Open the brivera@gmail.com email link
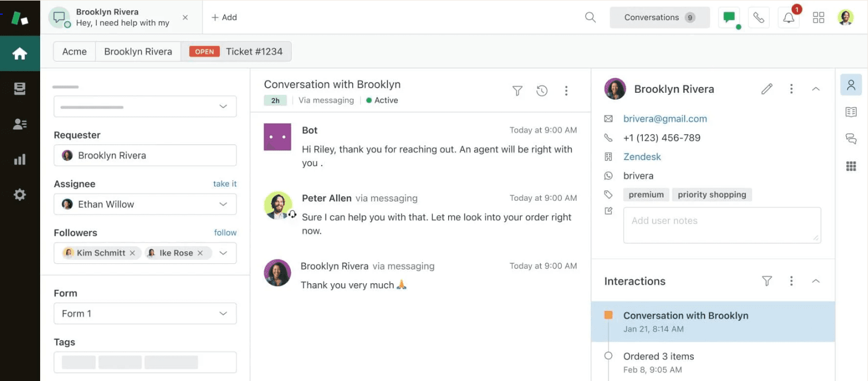 click(x=665, y=118)
